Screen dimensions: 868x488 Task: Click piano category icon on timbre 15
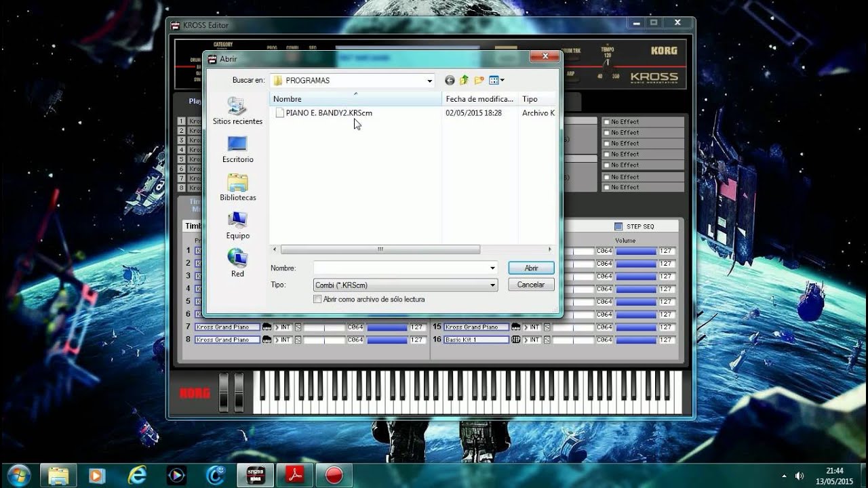click(516, 327)
